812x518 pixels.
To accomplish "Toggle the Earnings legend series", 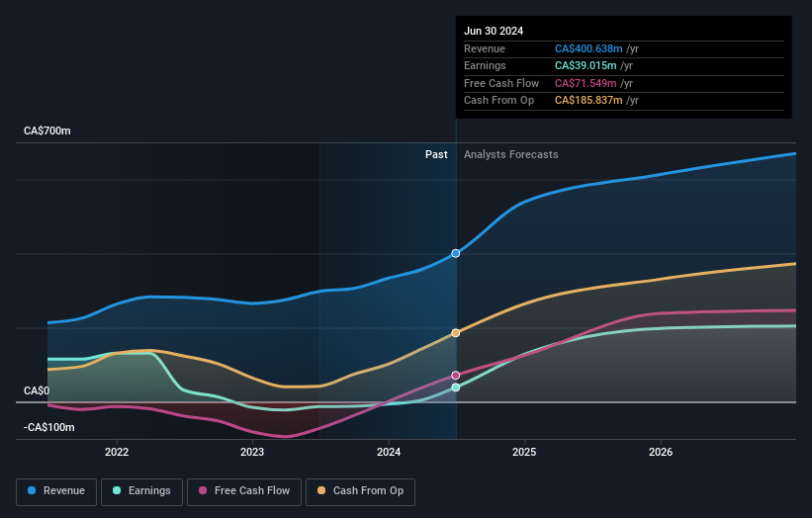I will point(141,491).
